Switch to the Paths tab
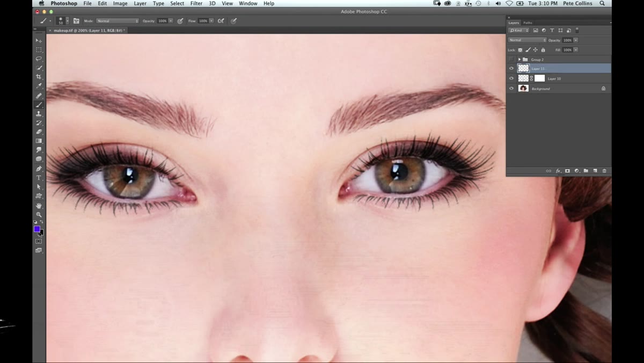644x363 pixels. (x=528, y=23)
